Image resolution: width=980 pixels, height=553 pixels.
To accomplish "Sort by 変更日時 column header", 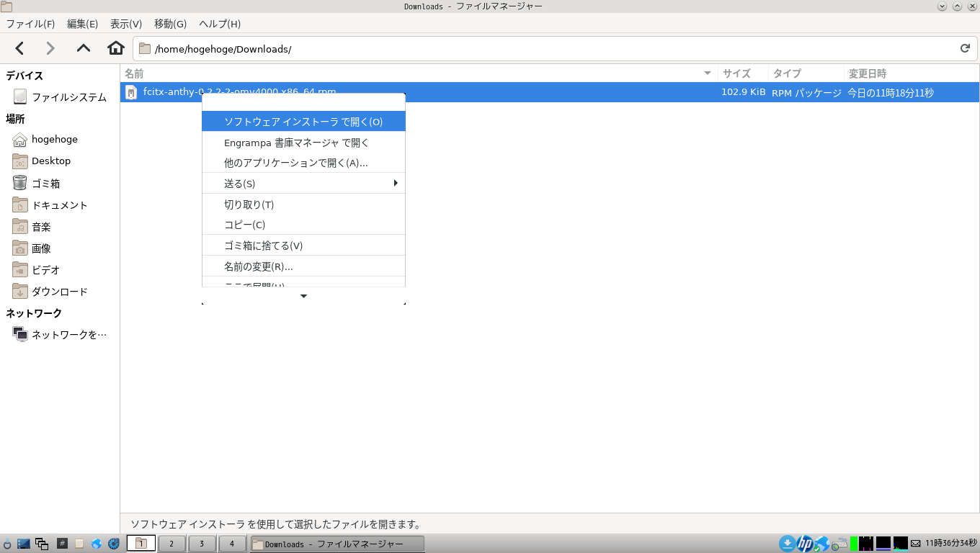I will [x=912, y=73].
